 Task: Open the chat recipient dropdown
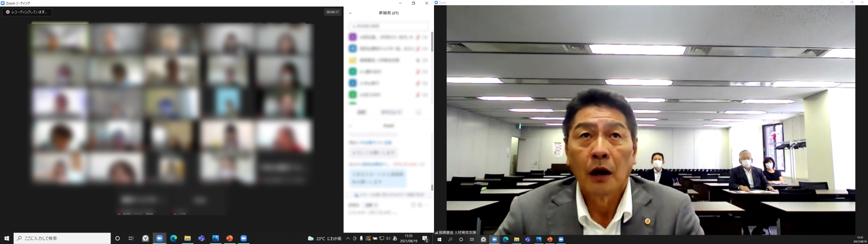point(369,205)
